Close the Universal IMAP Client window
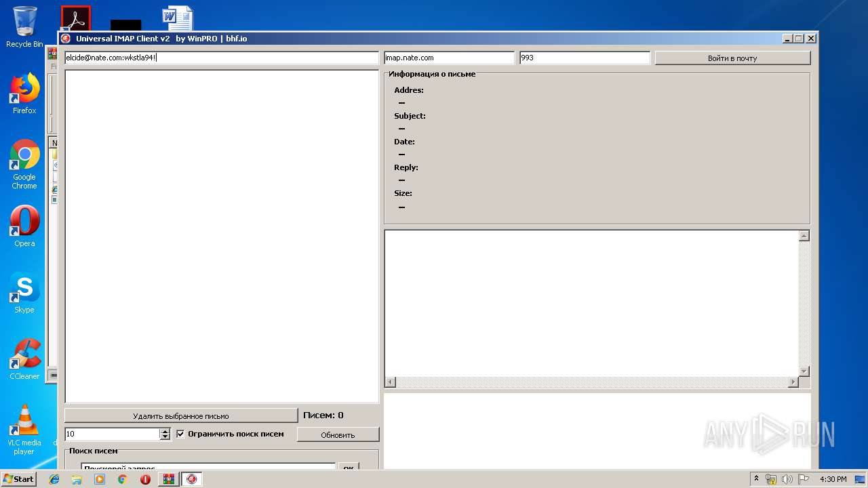868x488 pixels. 810,39
